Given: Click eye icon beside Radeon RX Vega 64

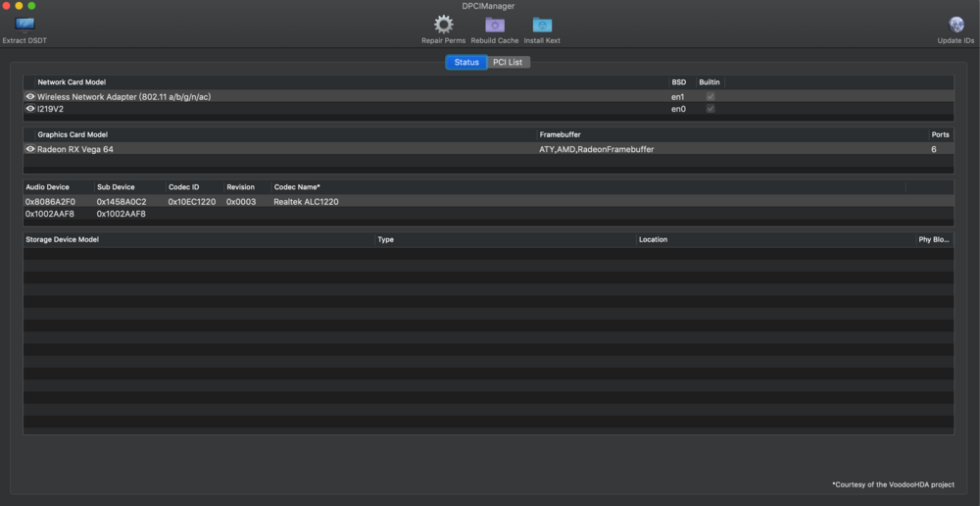Looking at the screenshot, I should [x=30, y=149].
